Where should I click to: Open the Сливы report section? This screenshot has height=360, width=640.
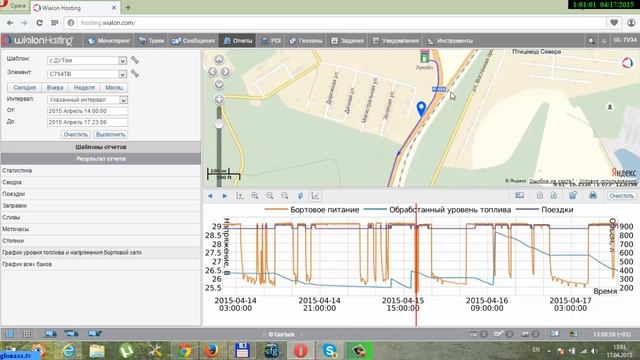pos(100,218)
